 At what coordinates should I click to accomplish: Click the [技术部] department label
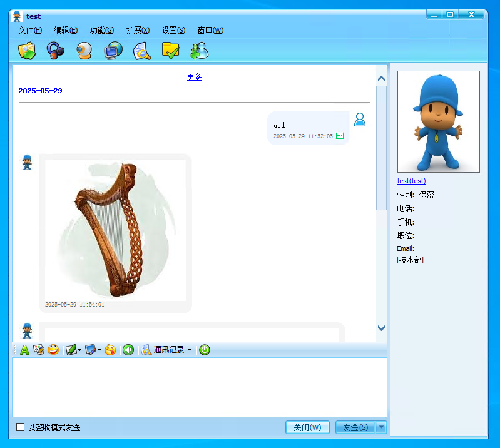[410, 260]
